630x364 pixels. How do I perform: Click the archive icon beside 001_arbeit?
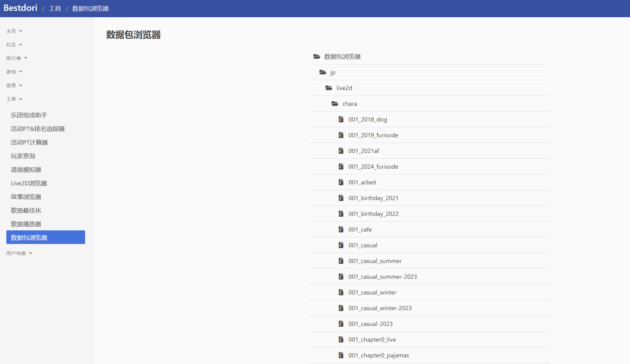tap(341, 182)
